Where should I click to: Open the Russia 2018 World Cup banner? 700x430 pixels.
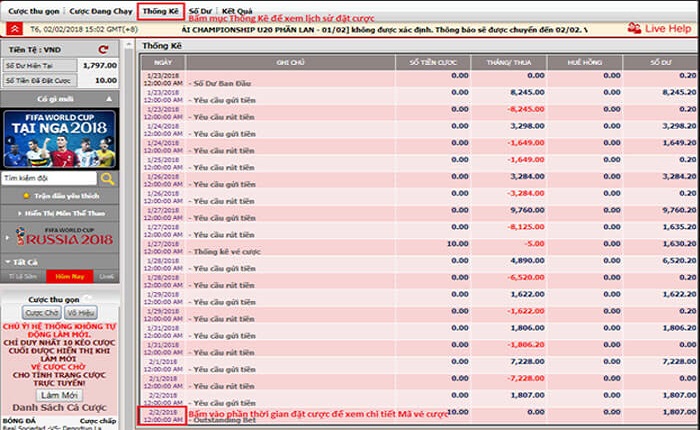point(59,238)
